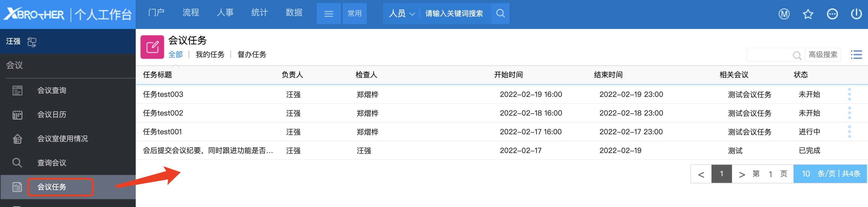
Task: Switch to the 我的任务 tab
Action: (x=210, y=55)
